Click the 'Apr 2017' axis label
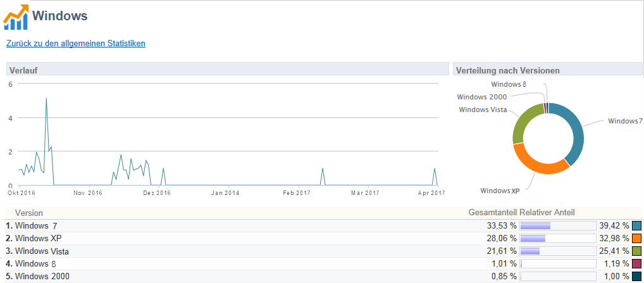This screenshot has height=283, width=644. coord(431,192)
